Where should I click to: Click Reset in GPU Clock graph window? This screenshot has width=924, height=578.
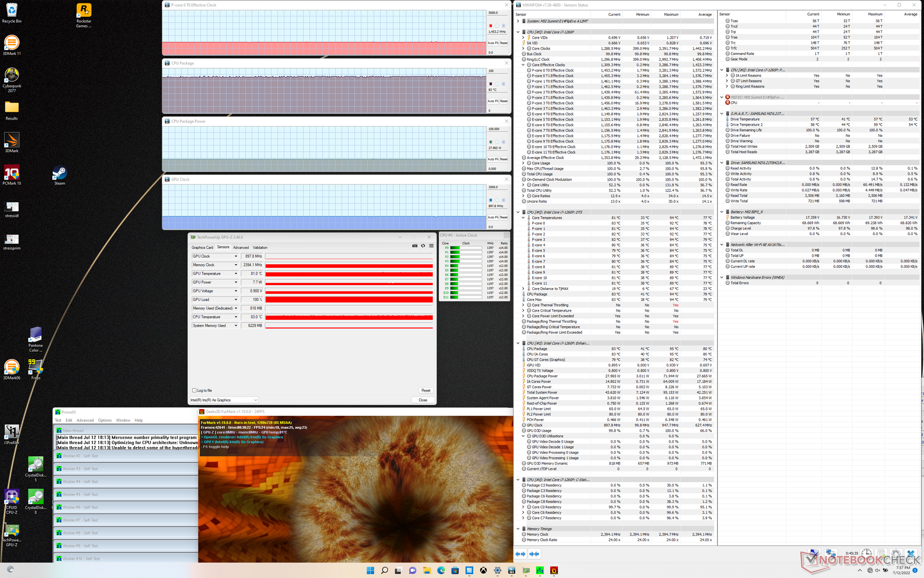(x=504, y=218)
